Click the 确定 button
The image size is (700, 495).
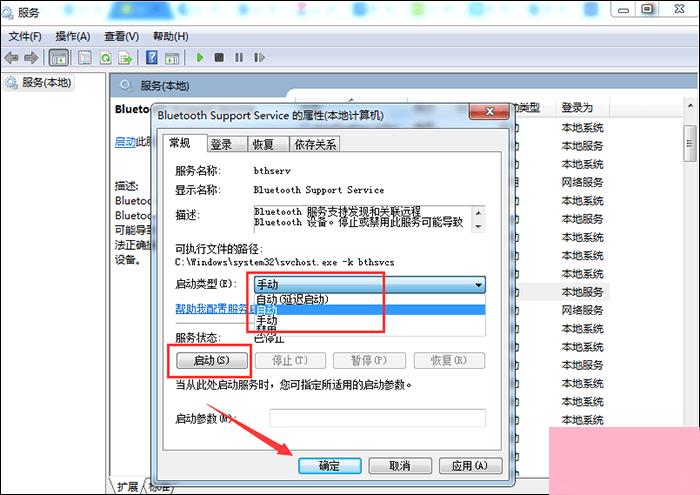(x=329, y=466)
